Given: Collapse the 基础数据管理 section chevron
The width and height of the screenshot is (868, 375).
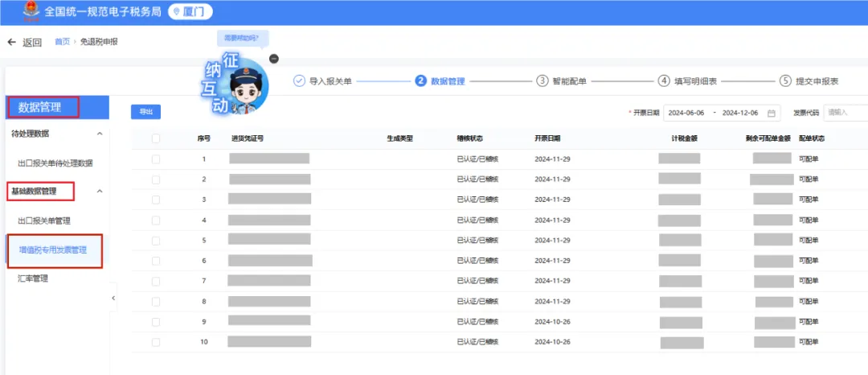Looking at the screenshot, I should click(x=100, y=191).
